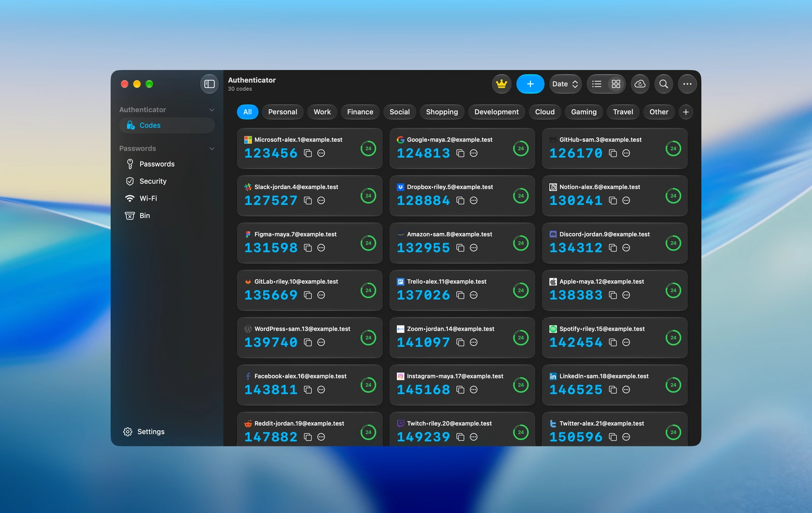Select the Development category tab
Screen dimensions: 812x513
click(x=496, y=112)
